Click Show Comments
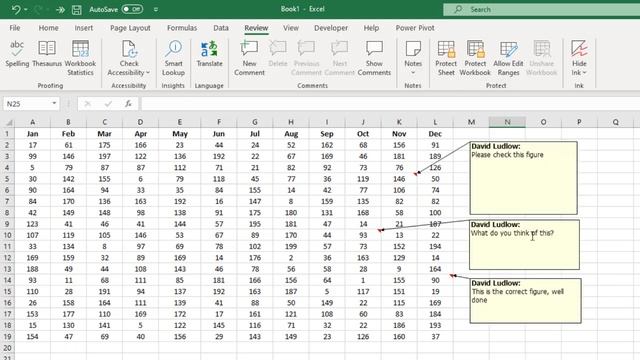 coord(374,58)
